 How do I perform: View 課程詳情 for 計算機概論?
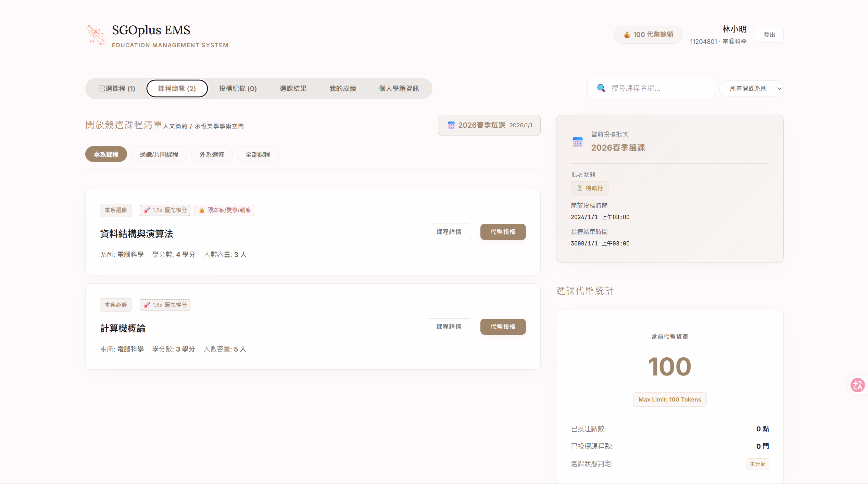(x=449, y=327)
